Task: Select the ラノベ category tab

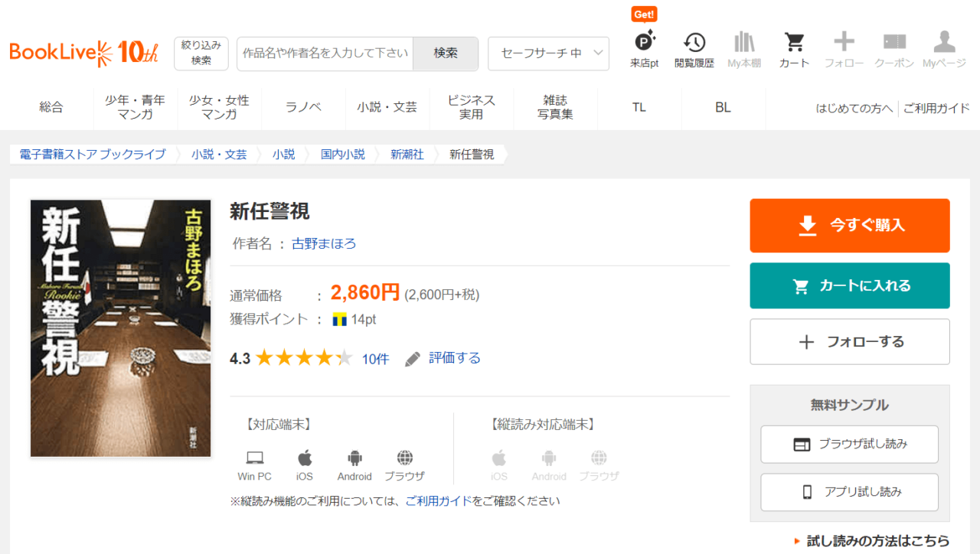Action: click(303, 108)
